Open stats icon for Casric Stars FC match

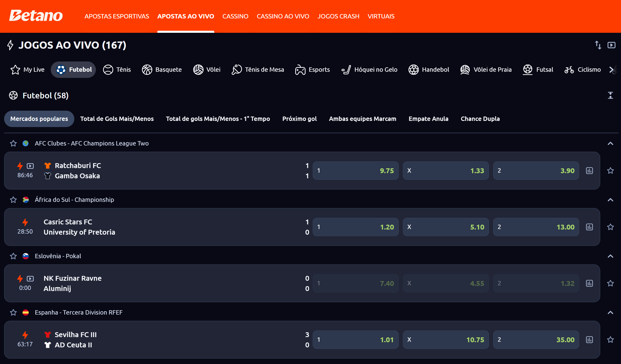coord(589,227)
